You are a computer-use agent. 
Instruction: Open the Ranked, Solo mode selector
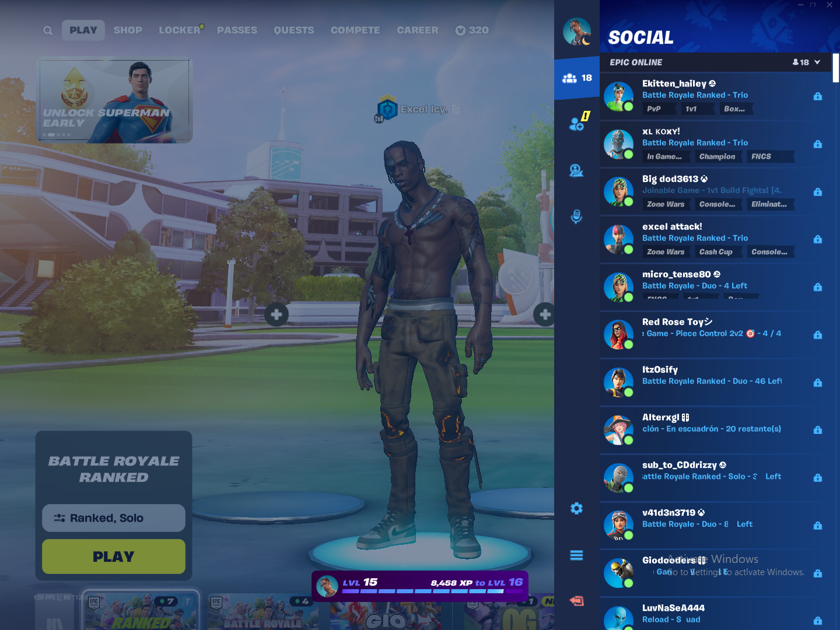click(x=114, y=518)
